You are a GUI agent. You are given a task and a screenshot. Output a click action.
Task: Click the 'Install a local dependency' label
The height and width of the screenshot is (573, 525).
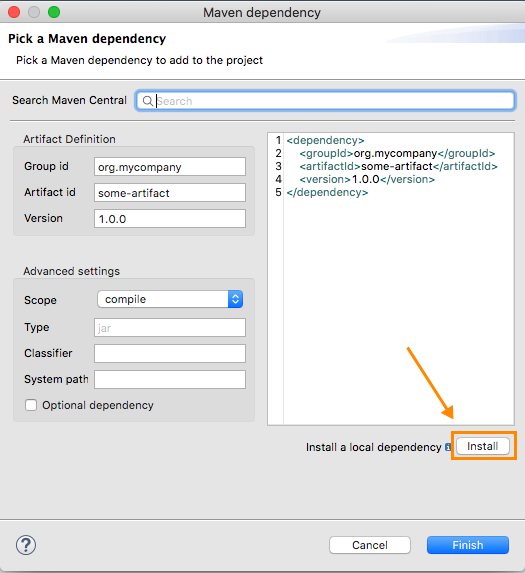pyautogui.click(x=374, y=447)
